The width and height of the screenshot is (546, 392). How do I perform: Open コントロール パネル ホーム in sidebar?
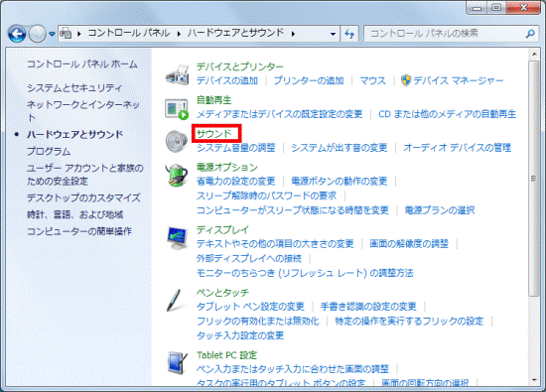pos(82,65)
